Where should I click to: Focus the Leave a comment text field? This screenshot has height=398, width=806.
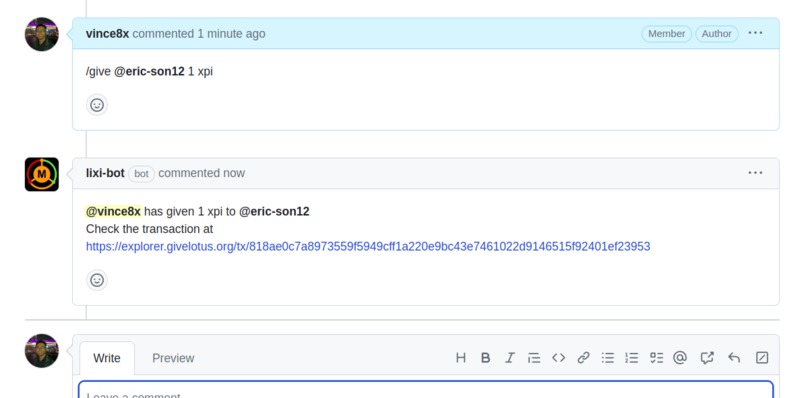coord(426,389)
